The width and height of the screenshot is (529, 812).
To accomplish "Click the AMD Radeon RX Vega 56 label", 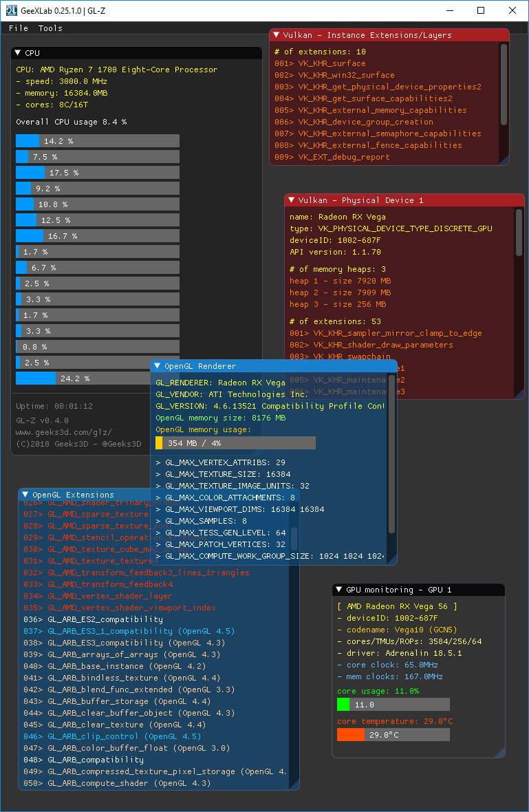I will pos(398,606).
